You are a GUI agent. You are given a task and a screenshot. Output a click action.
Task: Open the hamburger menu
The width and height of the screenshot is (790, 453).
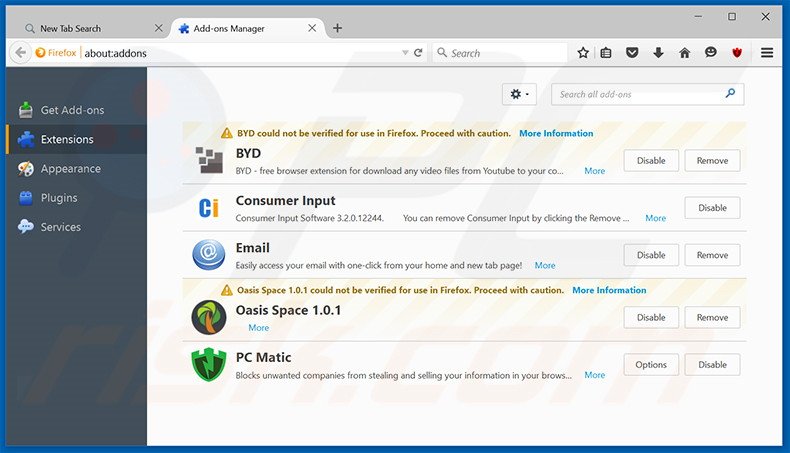tap(767, 52)
